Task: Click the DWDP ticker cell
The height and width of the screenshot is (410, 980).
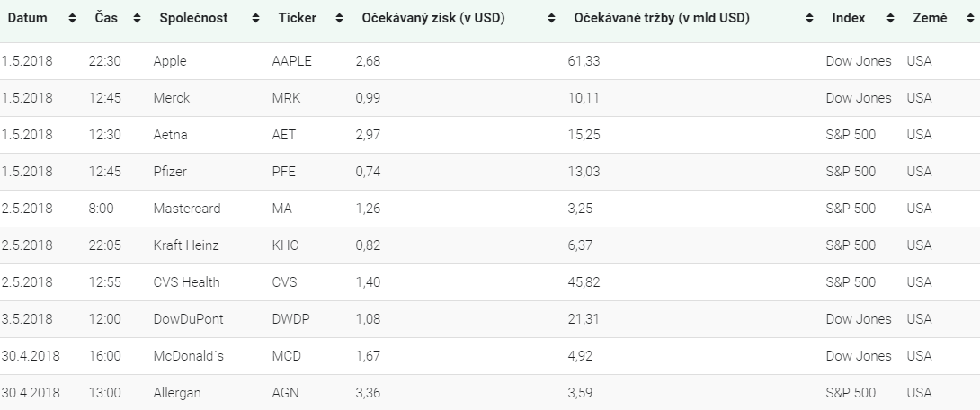Action: point(290,319)
